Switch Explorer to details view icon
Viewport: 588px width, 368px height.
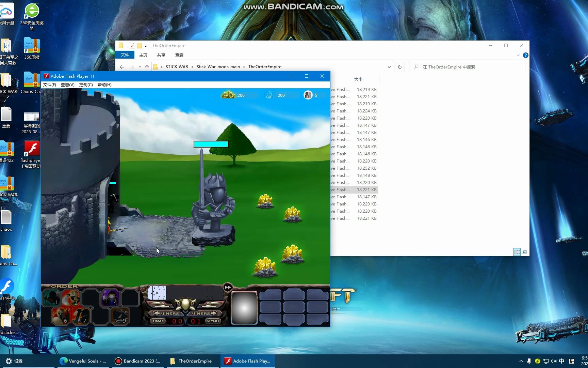pyautogui.click(x=517, y=252)
